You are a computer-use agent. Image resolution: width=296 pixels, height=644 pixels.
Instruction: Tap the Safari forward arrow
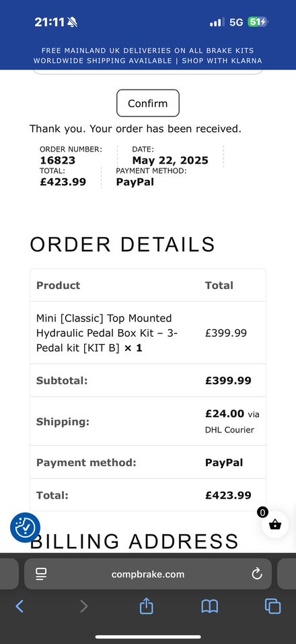83,606
